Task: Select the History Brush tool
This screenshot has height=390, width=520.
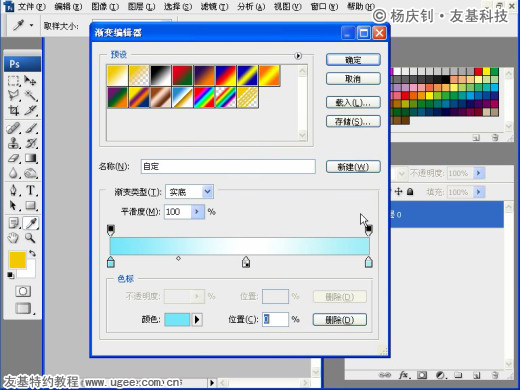Action: (x=30, y=143)
